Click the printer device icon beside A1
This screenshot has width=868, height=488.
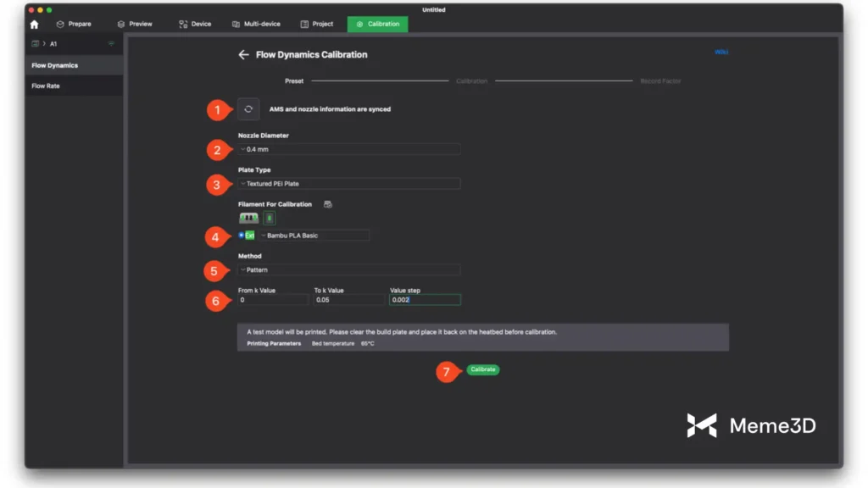[x=36, y=43]
